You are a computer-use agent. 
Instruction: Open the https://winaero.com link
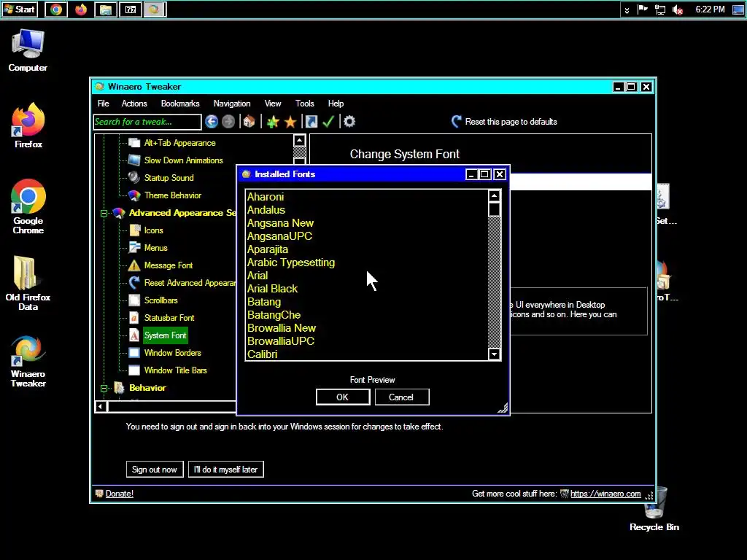point(605,494)
